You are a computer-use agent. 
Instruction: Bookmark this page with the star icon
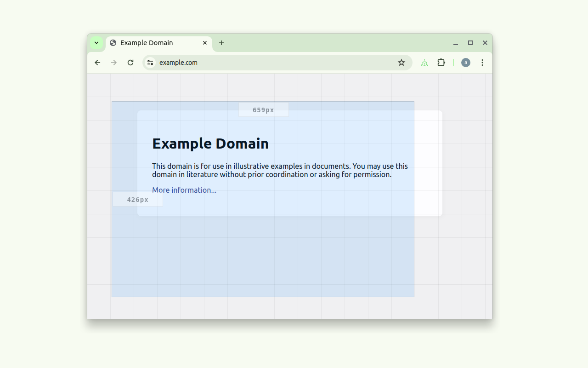point(401,63)
